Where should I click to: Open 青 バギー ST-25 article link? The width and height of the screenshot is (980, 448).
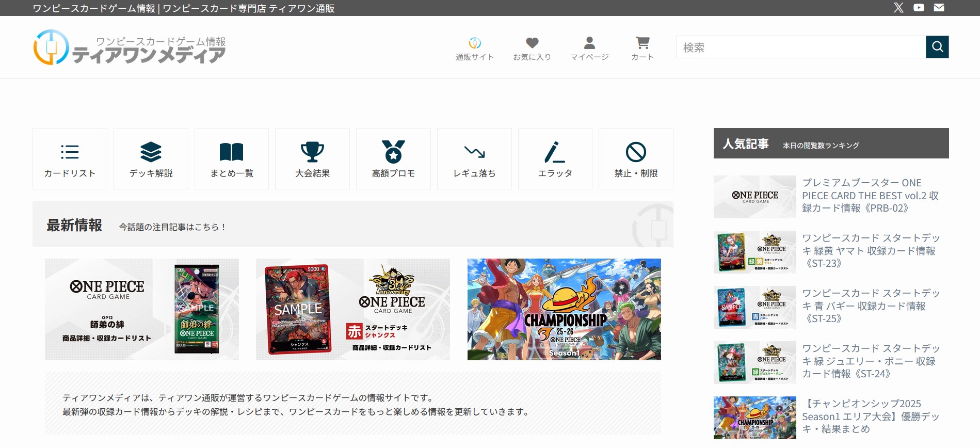tap(871, 306)
